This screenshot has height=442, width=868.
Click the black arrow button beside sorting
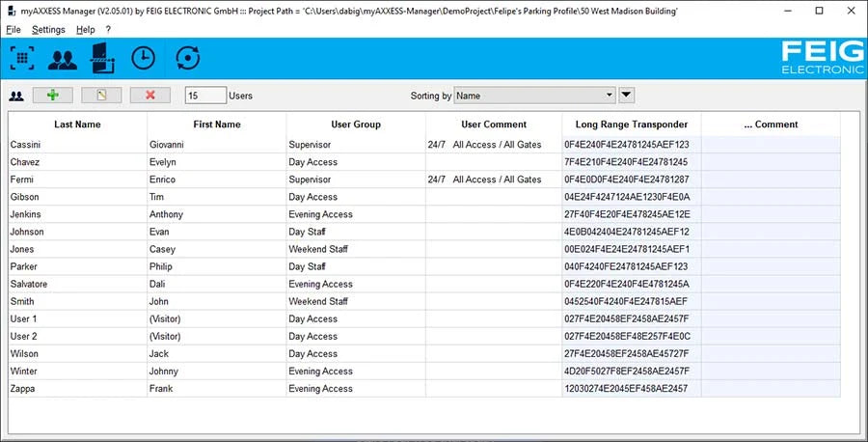(627, 96)
